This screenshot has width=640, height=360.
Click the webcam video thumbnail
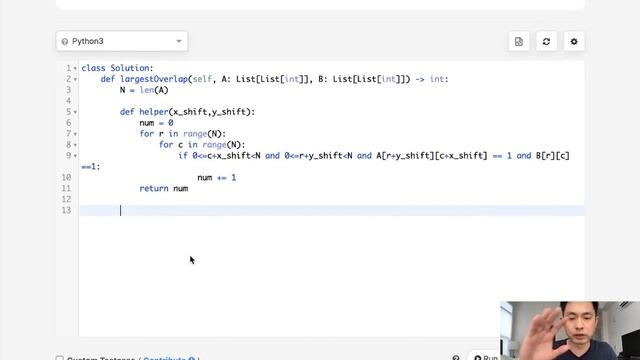point(570,331)
